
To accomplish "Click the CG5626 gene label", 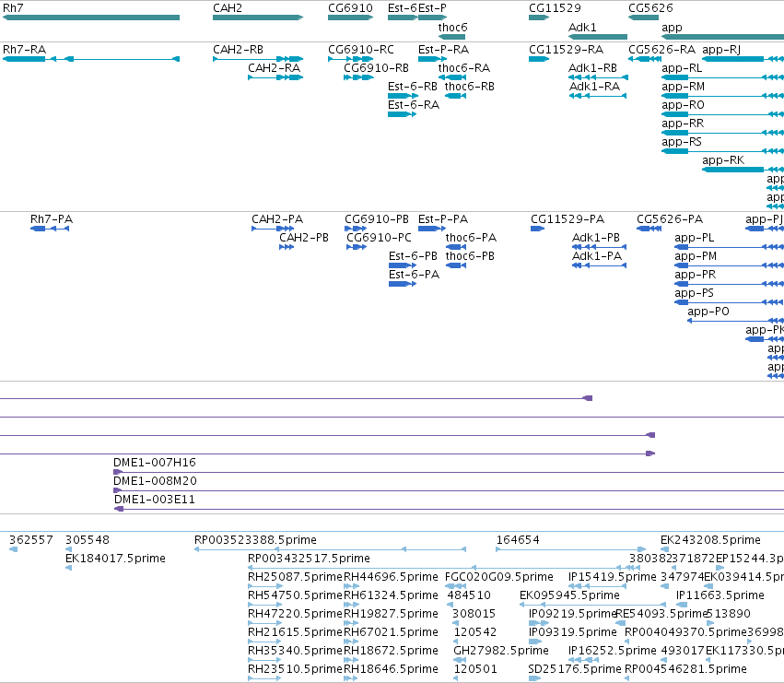I will point(651,8).
